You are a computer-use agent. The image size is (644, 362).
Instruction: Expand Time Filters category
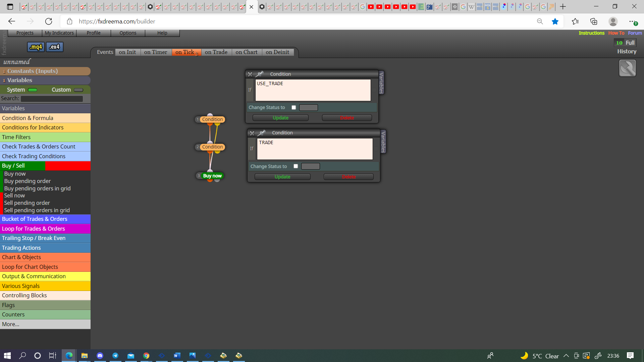(x=45, y=137)
